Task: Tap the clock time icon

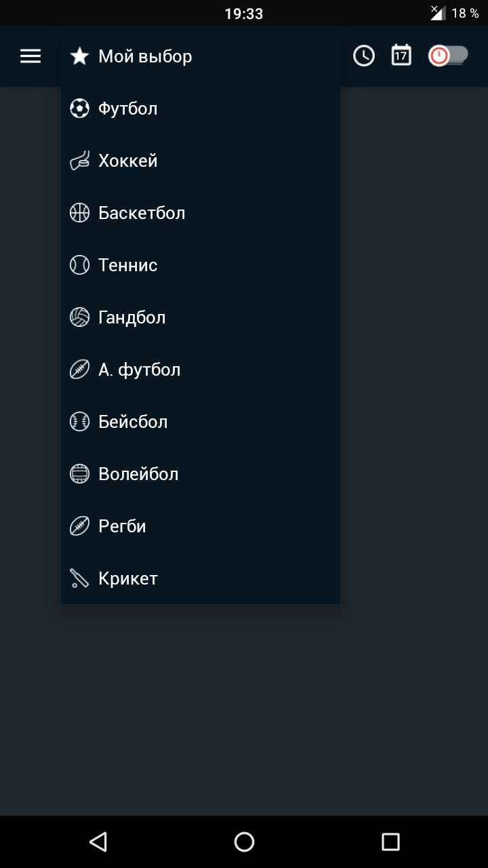Action: tap(364, 56)
